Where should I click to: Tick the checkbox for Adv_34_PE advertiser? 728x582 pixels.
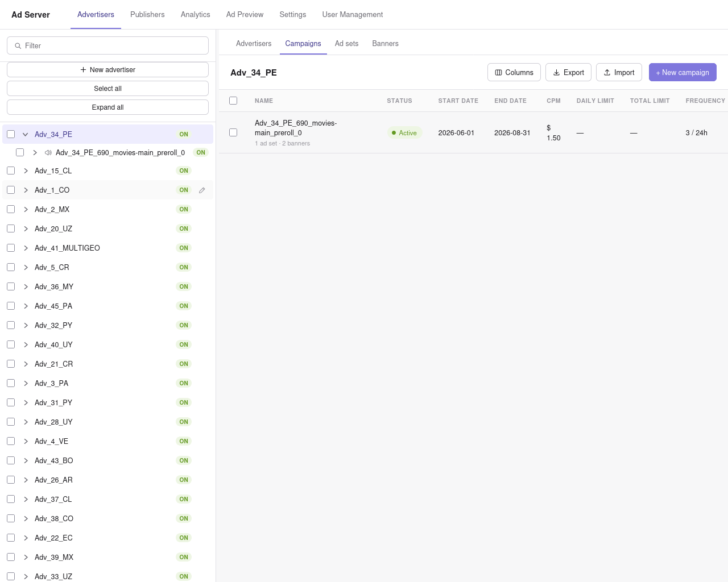[11, 135]
